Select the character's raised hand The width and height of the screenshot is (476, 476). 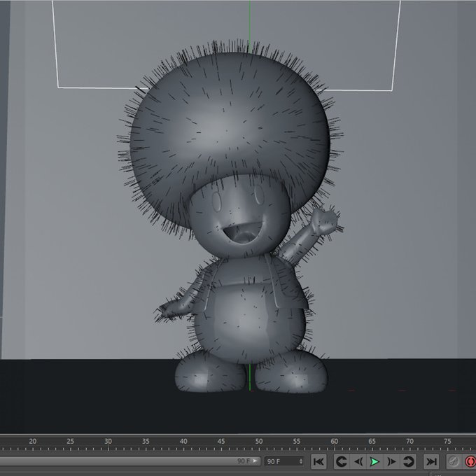pos(325,220)
